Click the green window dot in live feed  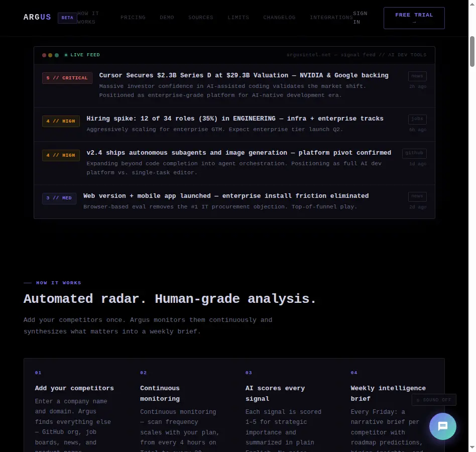(57, 55)
